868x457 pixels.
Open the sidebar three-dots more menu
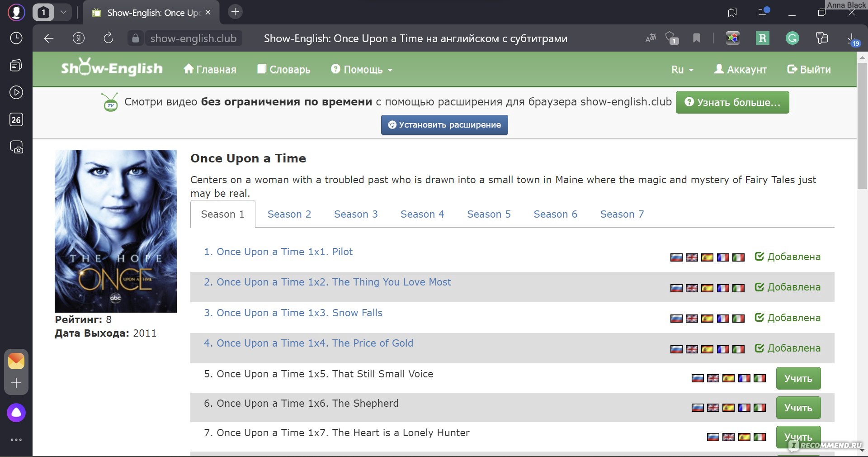click(x=16, y=440)
